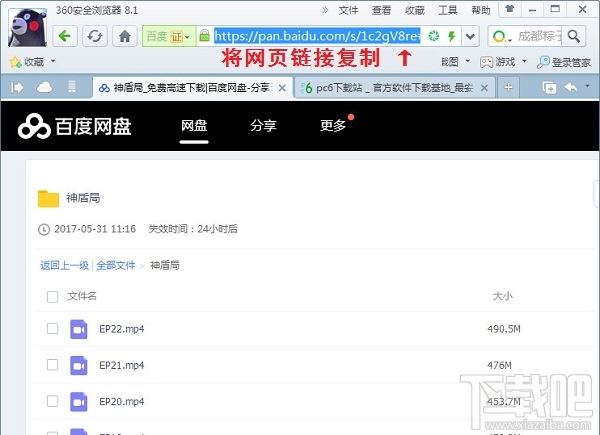
Task: Open the 收藏 menu
Action: (x=415, y=10)
